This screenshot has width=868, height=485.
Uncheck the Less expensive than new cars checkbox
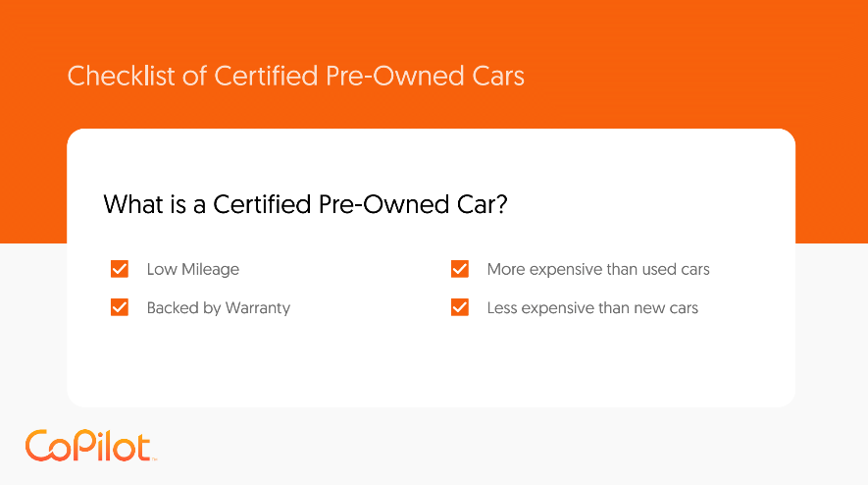pos(460,307)
